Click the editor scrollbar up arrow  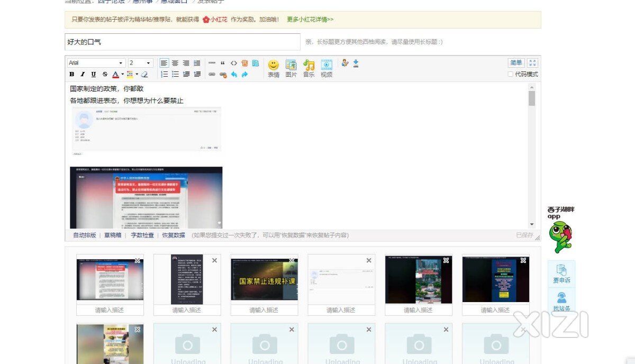[532, 87]
